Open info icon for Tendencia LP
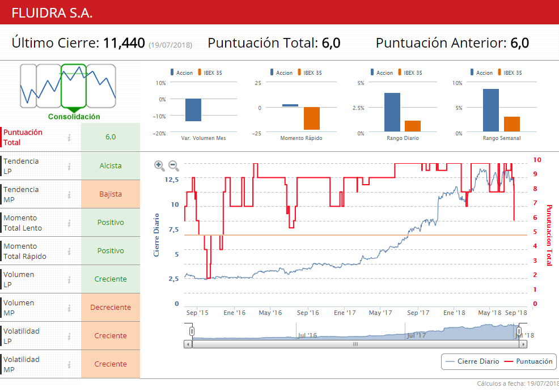The image size is (559, 392). click(69, 166)
